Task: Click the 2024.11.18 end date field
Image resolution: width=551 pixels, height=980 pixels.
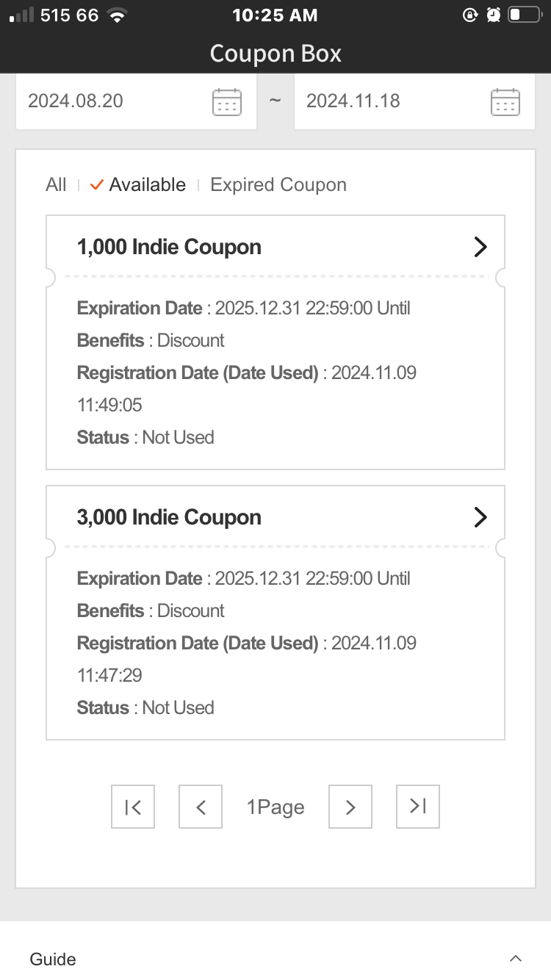Action: point(414,101)
